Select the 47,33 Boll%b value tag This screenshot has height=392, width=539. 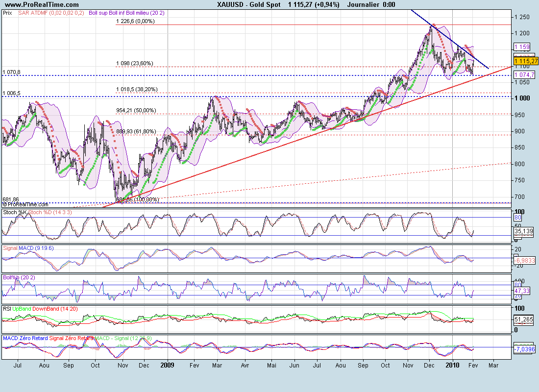point(522,291)
